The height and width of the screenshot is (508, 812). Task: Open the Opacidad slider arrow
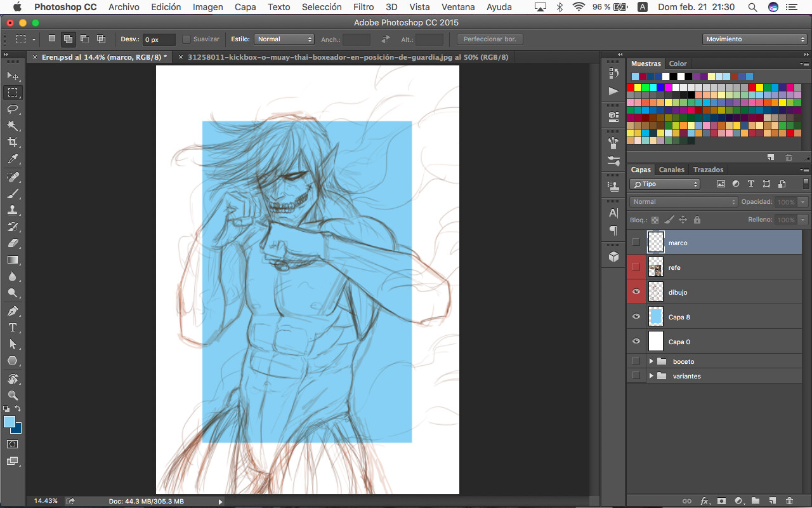[x=803, y=202]
